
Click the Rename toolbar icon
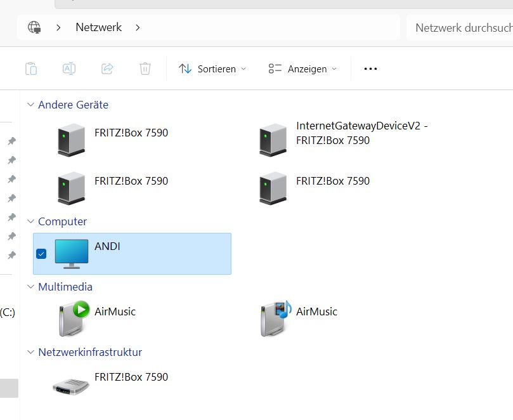69,69
